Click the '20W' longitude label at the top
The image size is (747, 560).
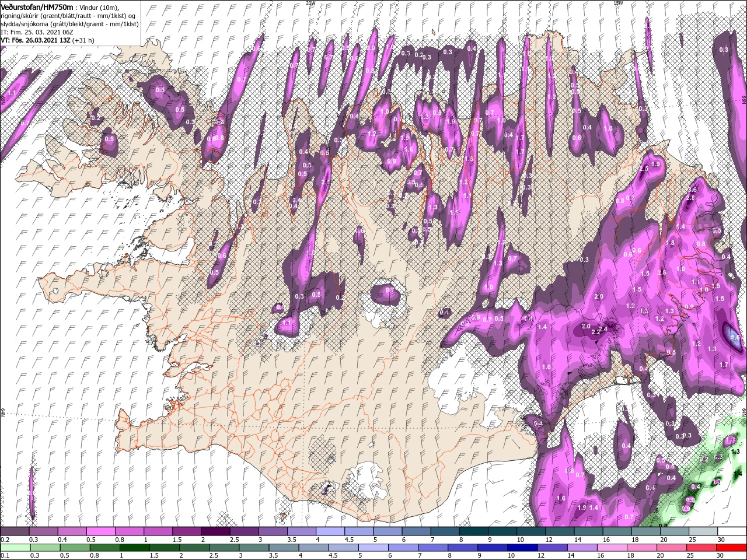[x=310, y=3]
